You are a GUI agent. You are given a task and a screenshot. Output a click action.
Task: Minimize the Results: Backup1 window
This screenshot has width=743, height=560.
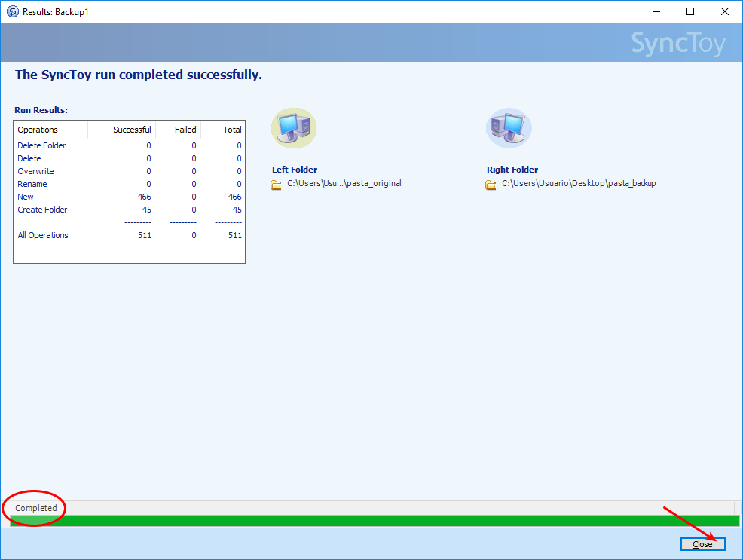(656, 11)
